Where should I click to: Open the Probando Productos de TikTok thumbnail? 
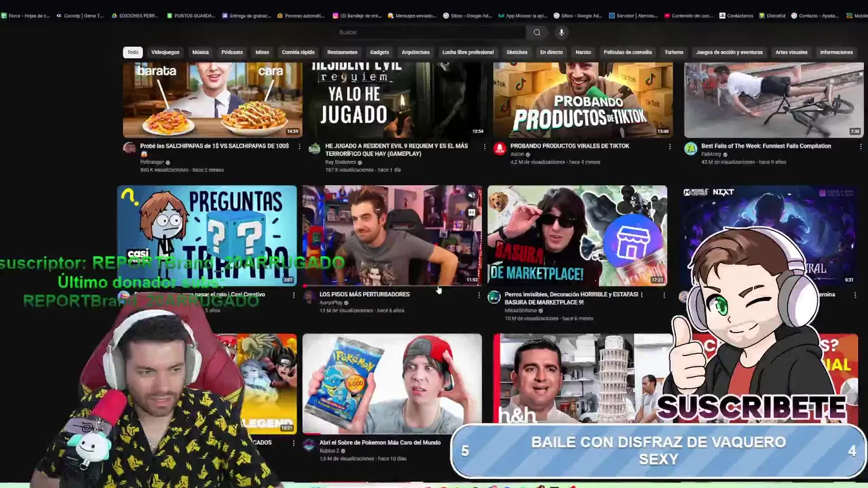583,100
